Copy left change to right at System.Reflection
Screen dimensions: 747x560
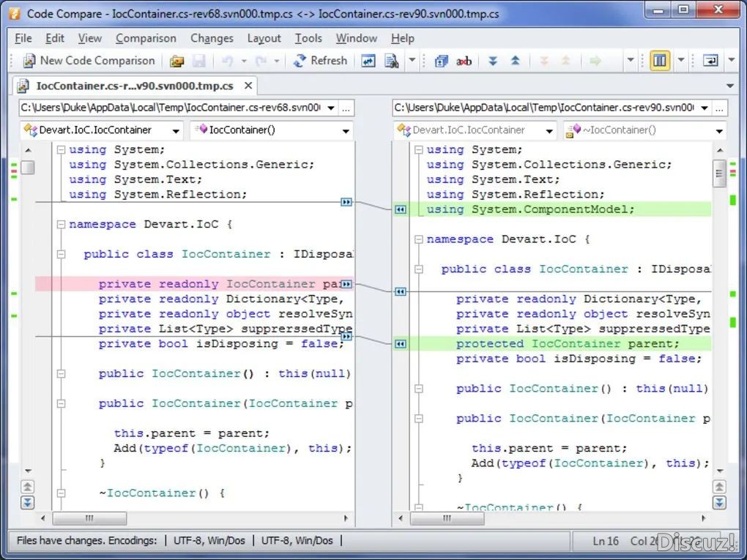tap(346, 202)
